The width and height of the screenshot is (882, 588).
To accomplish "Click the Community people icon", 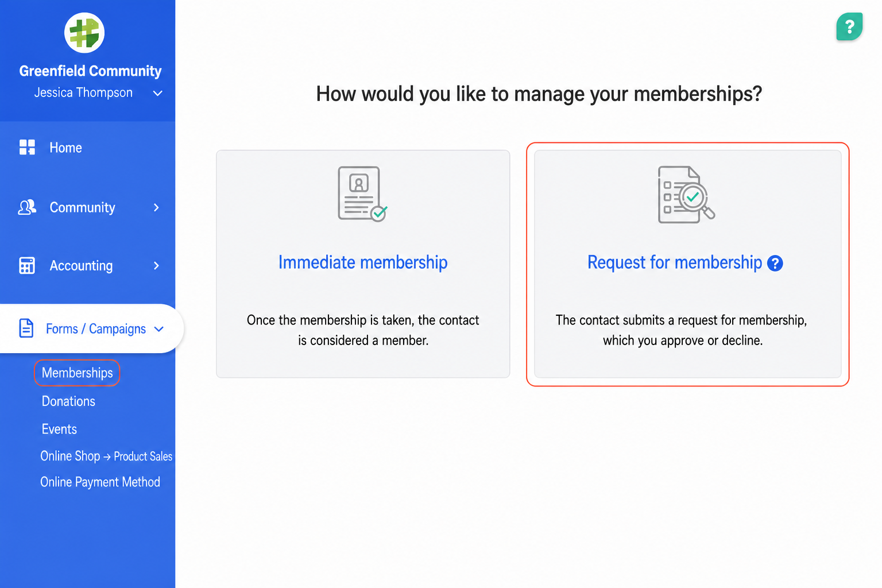I will coord(27,207).
